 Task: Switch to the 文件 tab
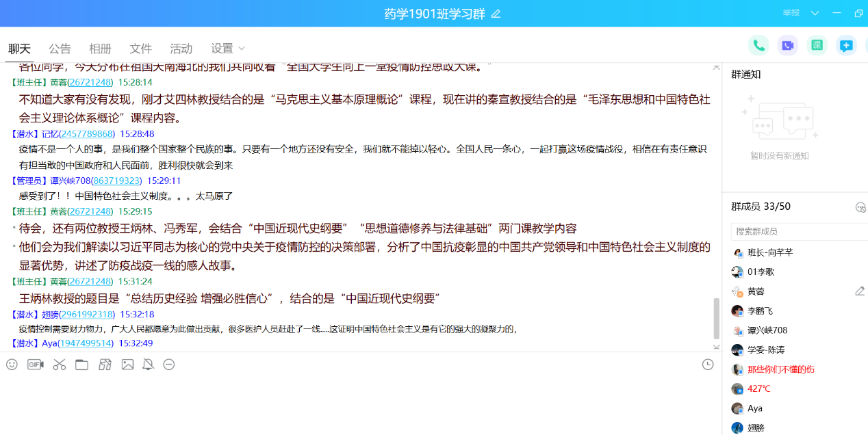click(140, 49)
